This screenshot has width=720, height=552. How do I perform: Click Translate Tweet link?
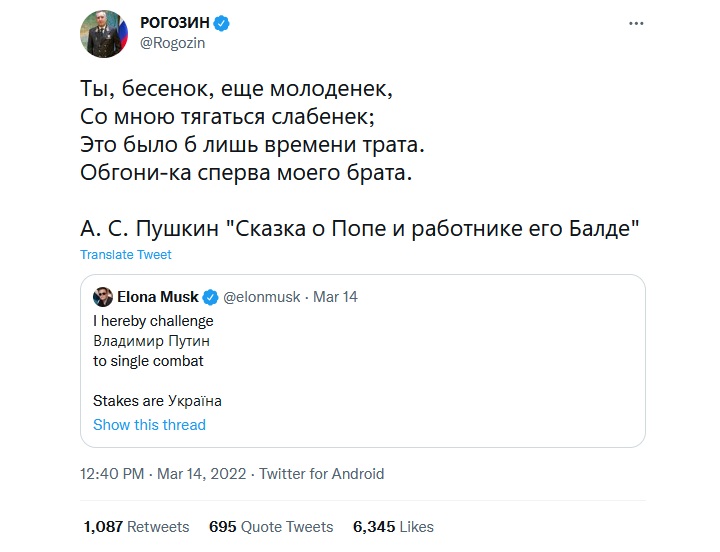click(x=126, y=255)
